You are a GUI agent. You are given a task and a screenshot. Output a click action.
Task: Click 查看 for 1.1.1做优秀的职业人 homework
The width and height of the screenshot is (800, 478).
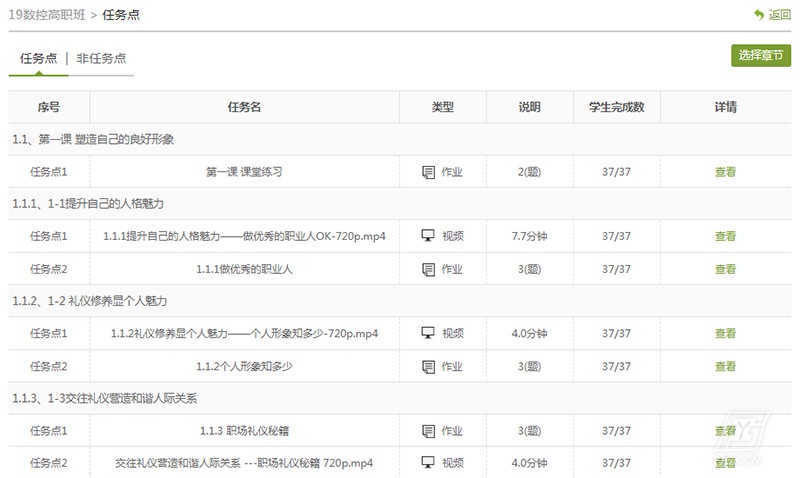[725, 269]
